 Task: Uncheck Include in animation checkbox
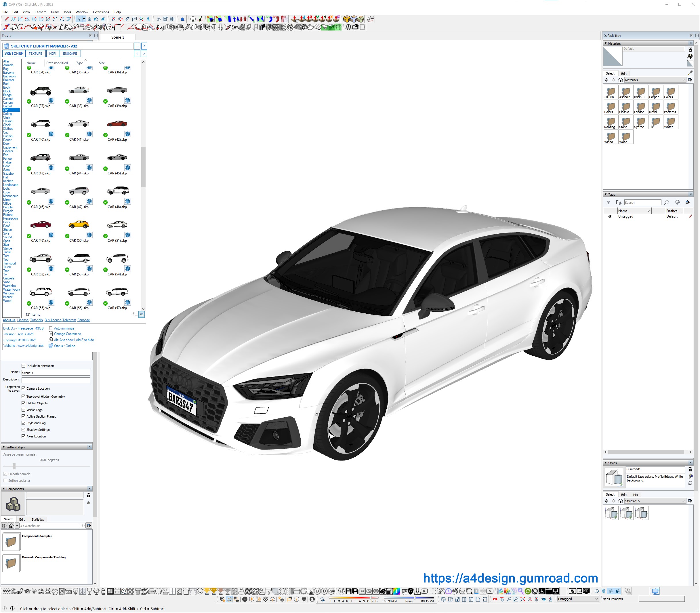[x=24, y=366]
